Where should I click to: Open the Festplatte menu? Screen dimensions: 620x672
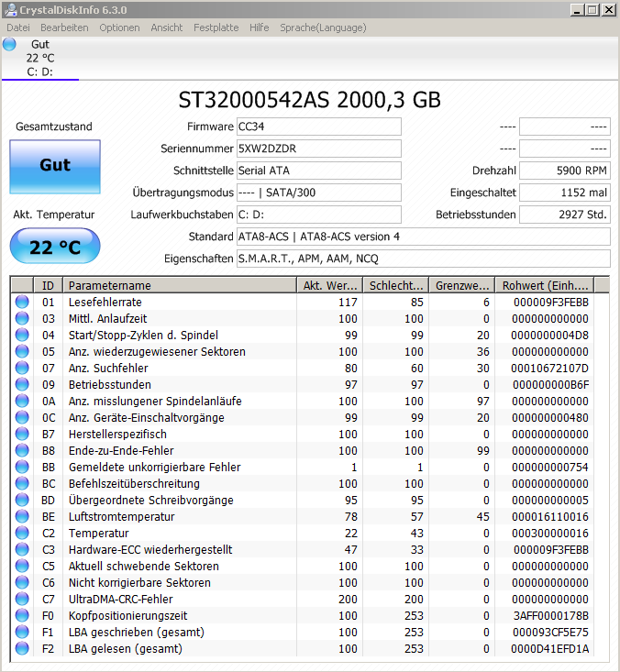point(216,28)
